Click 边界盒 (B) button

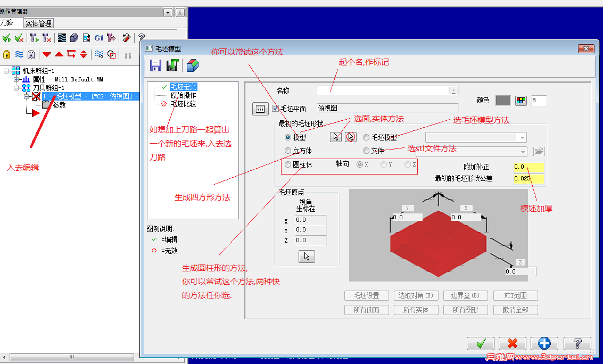pos(465,295)
